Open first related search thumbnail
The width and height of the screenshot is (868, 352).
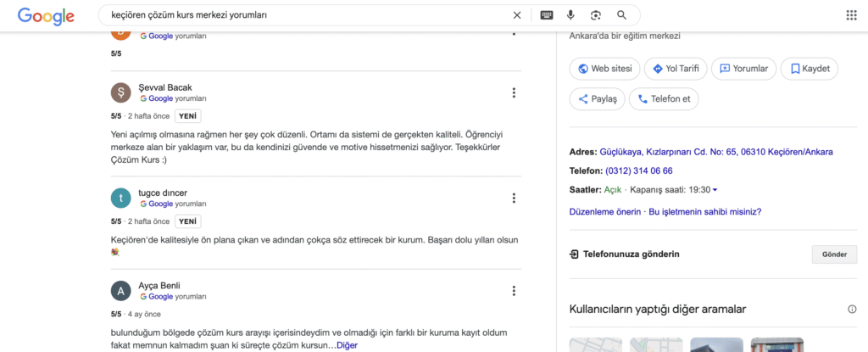coord(596,345)
